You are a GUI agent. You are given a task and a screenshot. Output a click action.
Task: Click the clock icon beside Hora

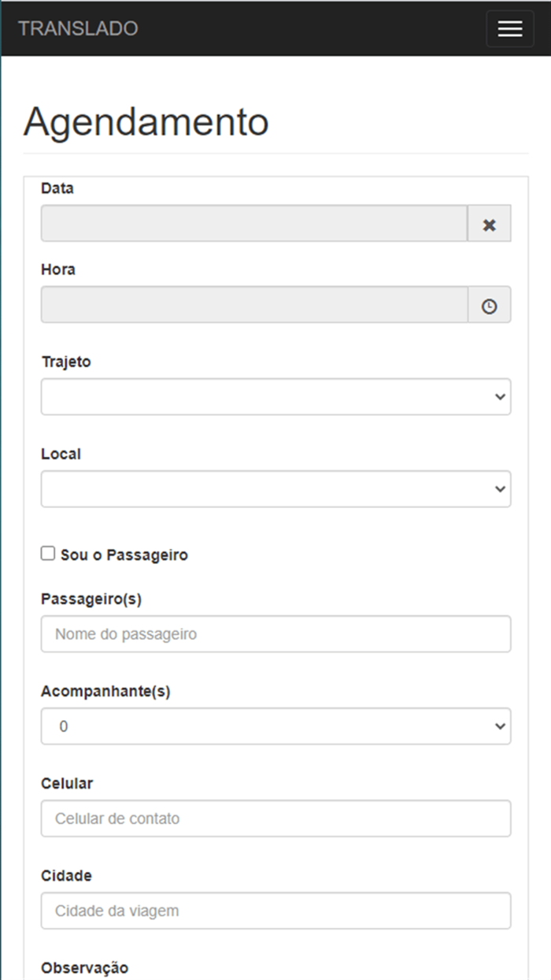(490, 306)
